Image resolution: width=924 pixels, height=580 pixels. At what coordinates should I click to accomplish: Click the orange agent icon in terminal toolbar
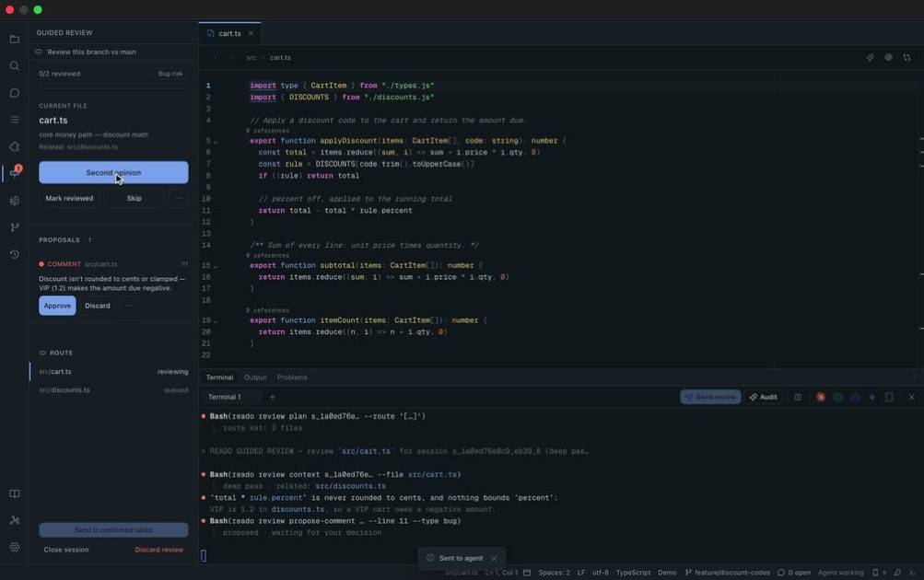(820, 397)
